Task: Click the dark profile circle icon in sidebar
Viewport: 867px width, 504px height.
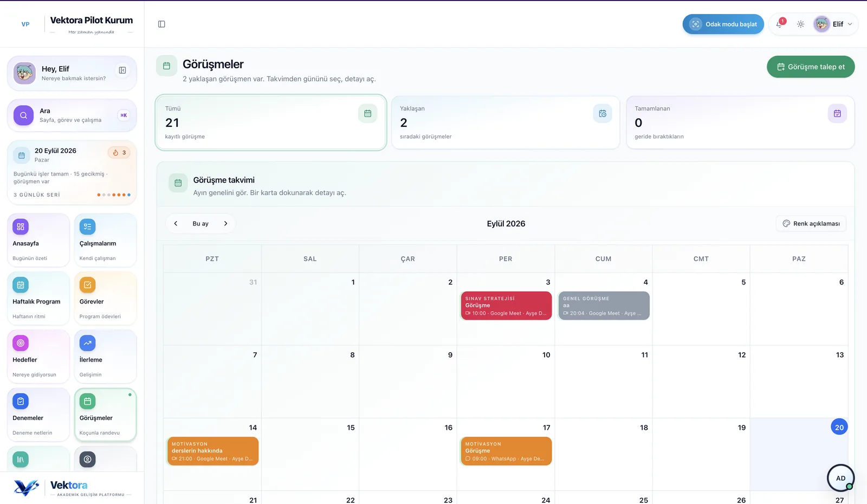Action: point(87,459)
